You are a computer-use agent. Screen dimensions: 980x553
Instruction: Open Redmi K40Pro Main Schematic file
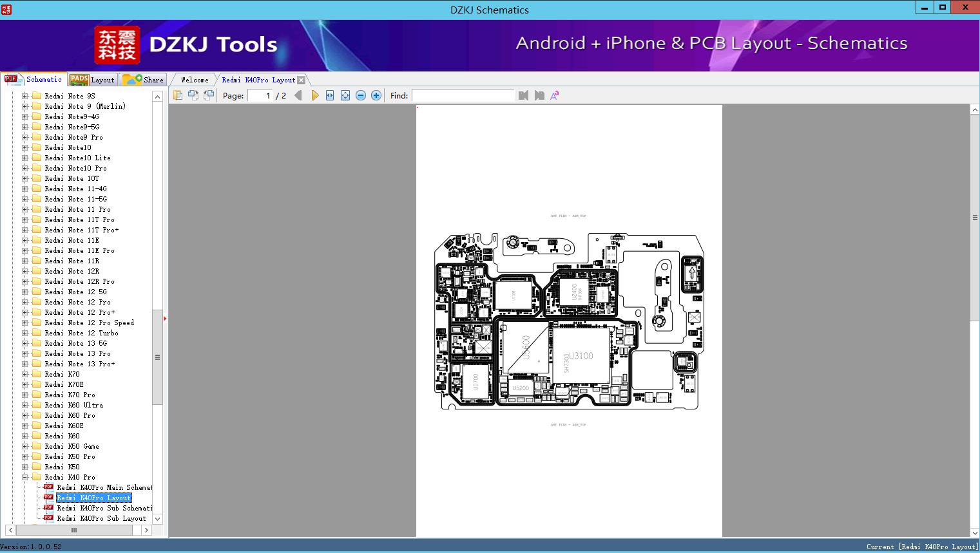tap(104, 487)
